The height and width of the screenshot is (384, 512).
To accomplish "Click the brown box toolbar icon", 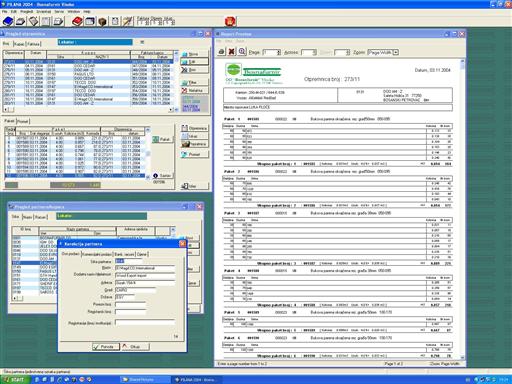I will pos(102,22).
